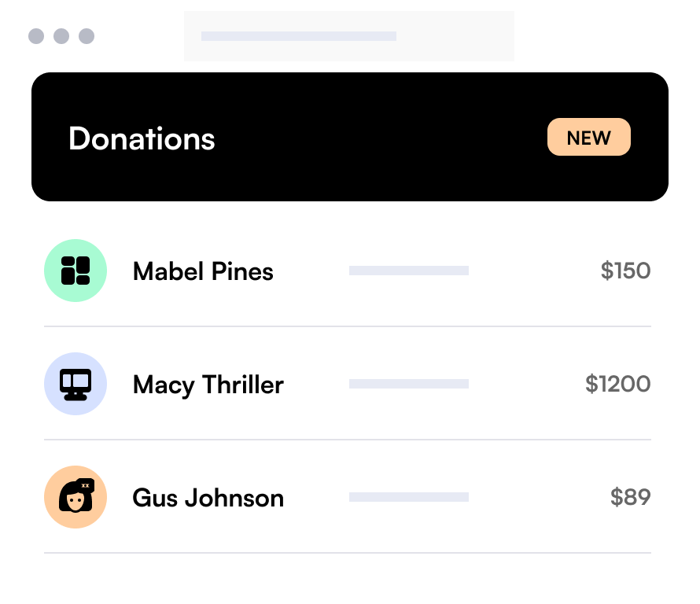
Task: Click the third gray window dot
Action: point(87,36)
